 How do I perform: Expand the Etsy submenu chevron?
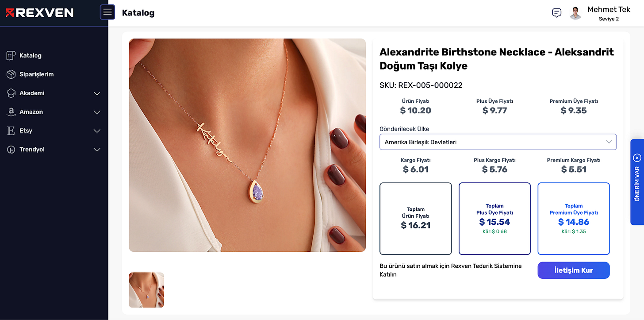point(97,131)
